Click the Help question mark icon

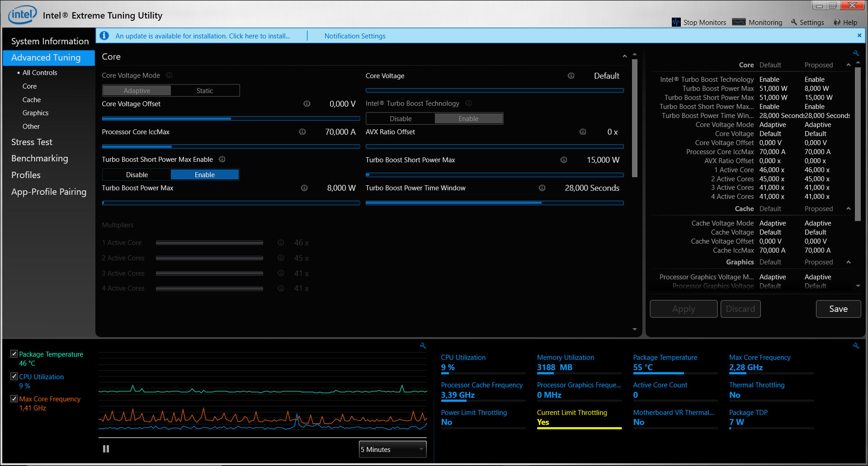coord(837,22)
